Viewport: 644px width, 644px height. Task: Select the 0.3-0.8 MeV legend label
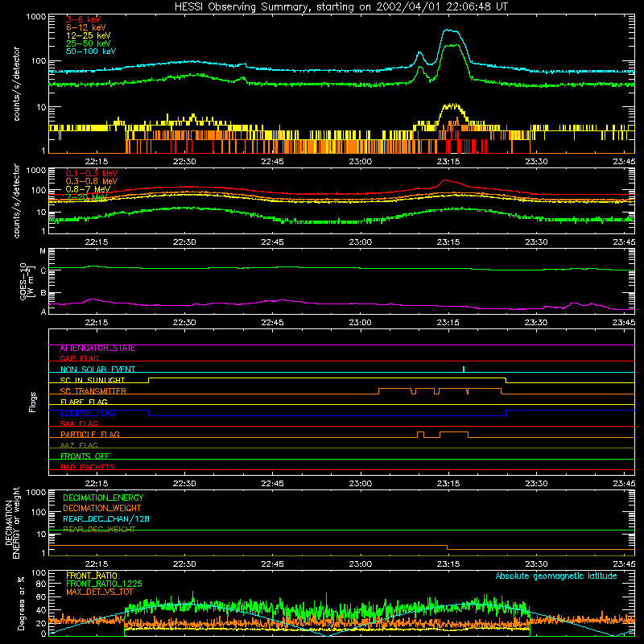(x=92, y=181)
